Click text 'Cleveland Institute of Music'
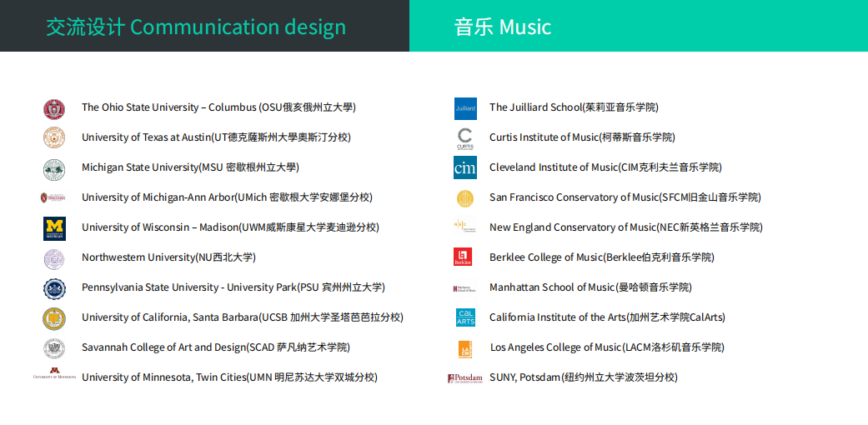 (553, 167)
